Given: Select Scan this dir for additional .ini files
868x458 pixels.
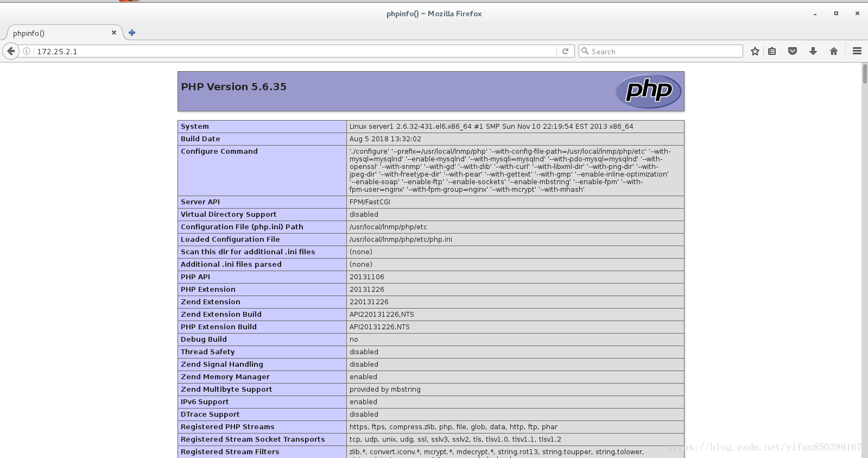Looking at the screenshot, I should coord(248,252).
